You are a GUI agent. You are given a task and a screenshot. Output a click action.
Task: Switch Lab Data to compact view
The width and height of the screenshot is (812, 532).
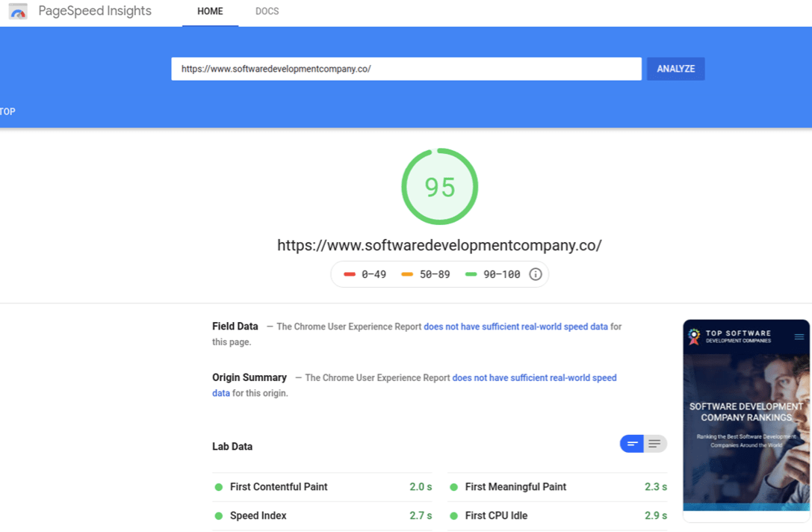(x=632, y=443)
